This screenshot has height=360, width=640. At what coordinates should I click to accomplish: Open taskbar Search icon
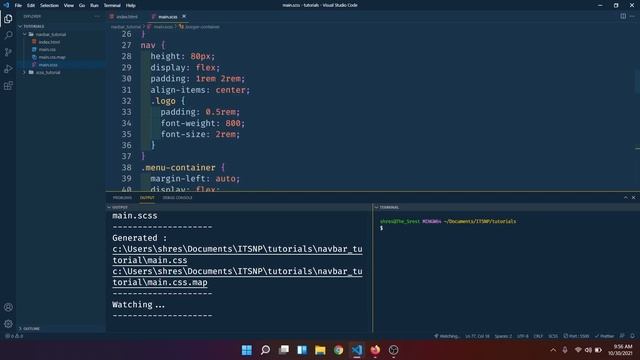[x=265, y=350]
